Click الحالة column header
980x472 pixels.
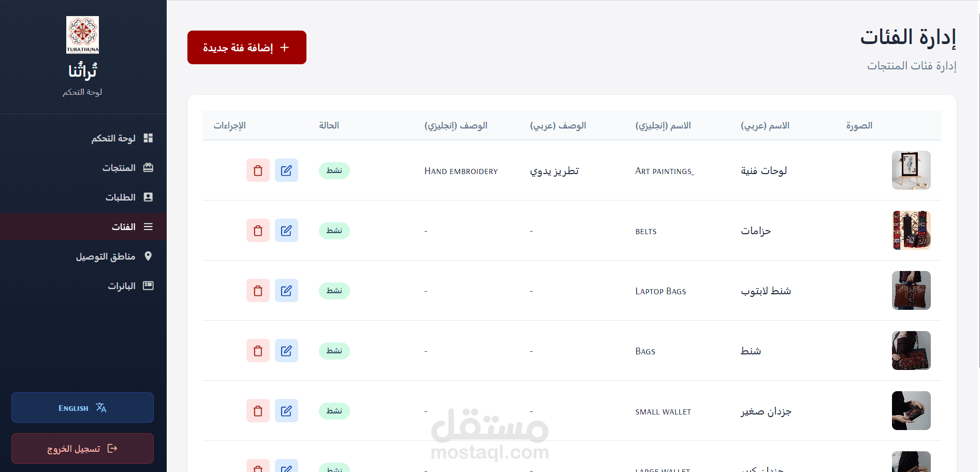(329, 125)
